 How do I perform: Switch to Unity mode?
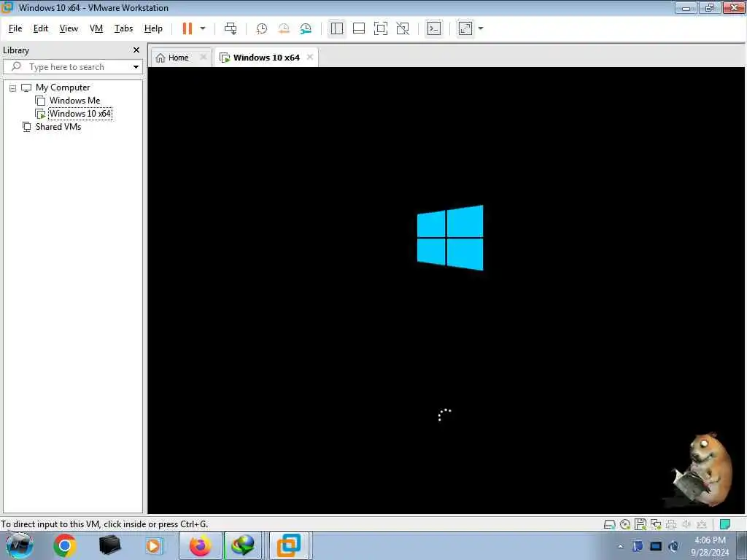[403, 28]
